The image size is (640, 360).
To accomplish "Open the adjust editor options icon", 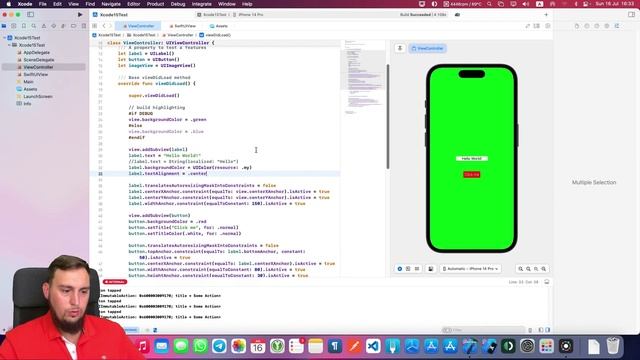I will 537,26.
